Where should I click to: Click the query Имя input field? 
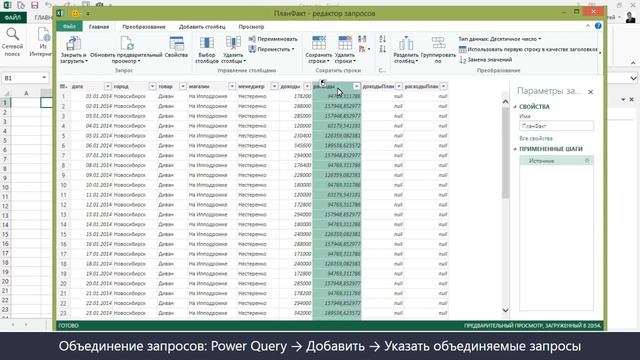point(556,126)
